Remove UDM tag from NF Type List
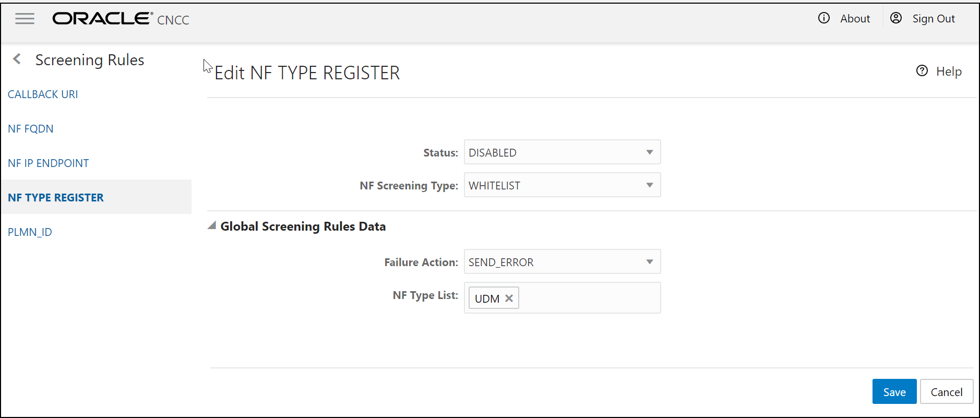980x418 pixels. point(509,298)
